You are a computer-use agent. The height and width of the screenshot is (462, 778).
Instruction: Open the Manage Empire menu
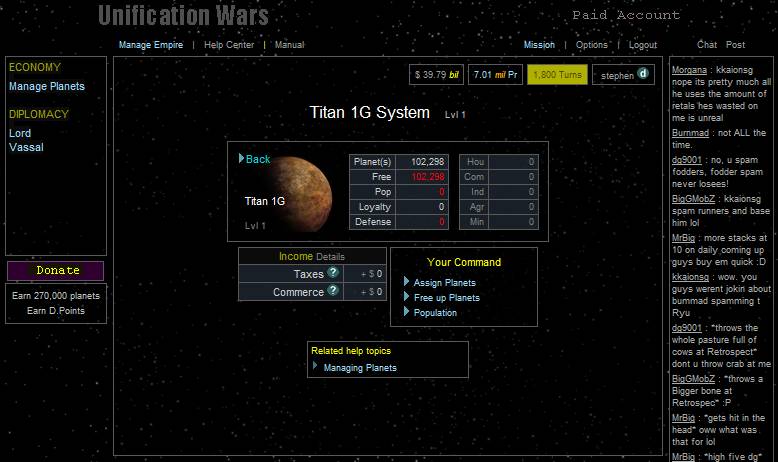(x=150, y=45)
